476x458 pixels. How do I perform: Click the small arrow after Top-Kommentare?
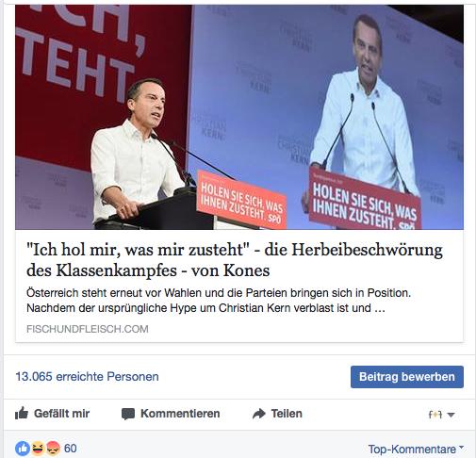461,447
